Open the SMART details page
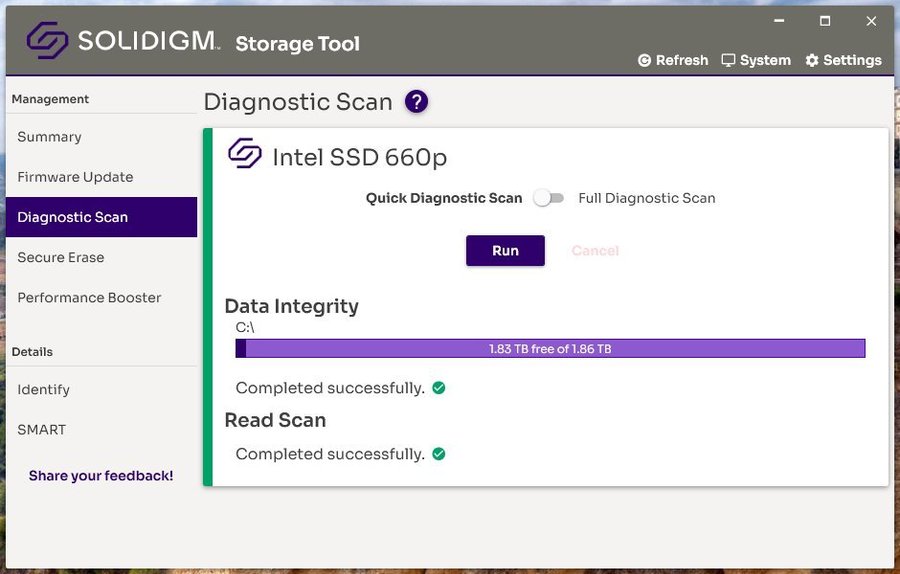This screenshot has height=574, width=900. click(41, 429)
